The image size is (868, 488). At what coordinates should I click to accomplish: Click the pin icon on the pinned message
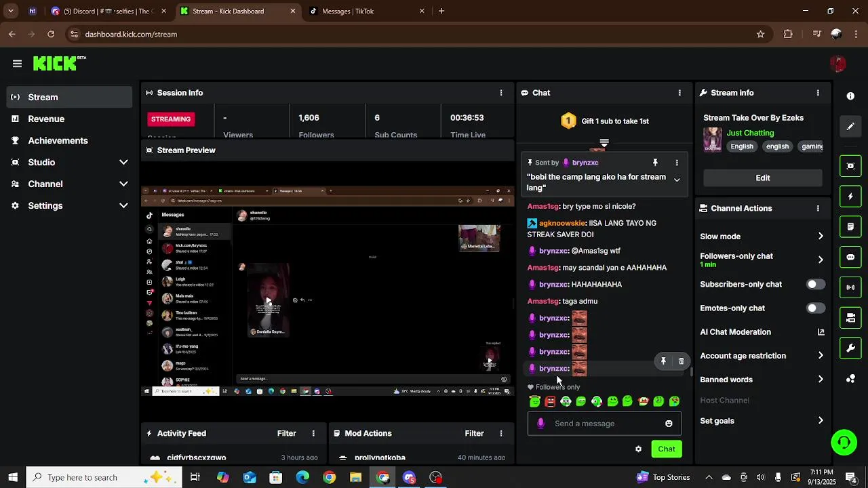point(655,163)
